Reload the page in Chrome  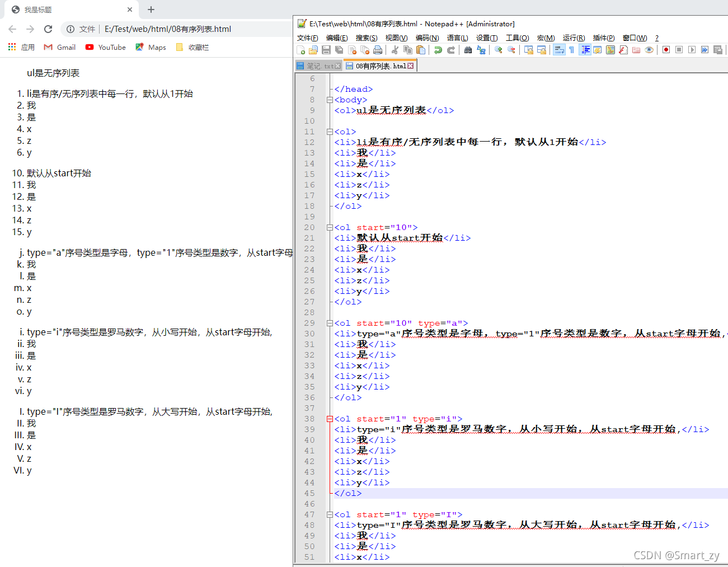[x=48, y=29]
